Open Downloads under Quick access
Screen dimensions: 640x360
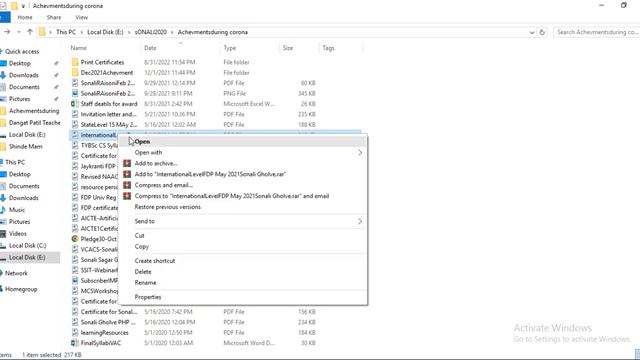coord(24,75)
